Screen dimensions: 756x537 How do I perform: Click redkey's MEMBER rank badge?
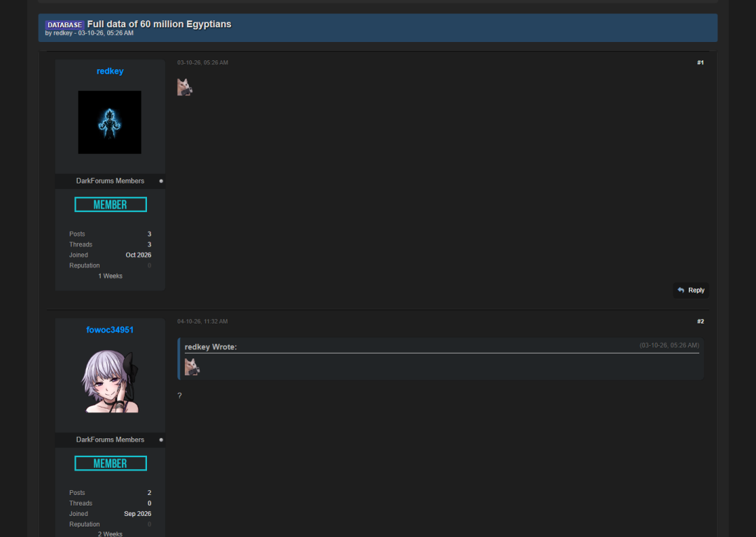point(111,204)
